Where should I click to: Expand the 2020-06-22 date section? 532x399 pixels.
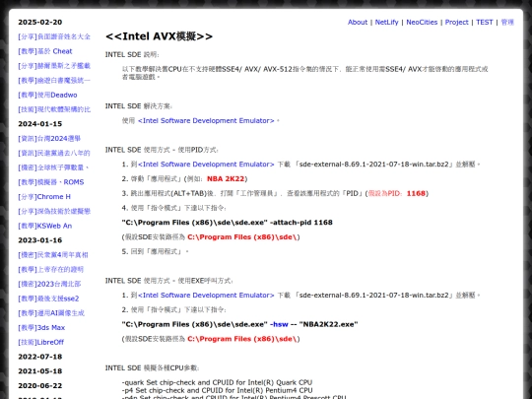(40, 386)
